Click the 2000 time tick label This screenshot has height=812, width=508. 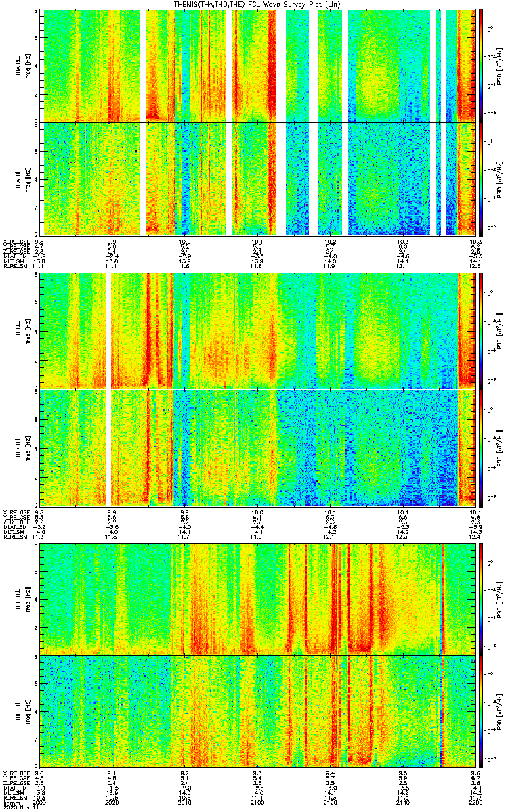[x=39, y=803]
